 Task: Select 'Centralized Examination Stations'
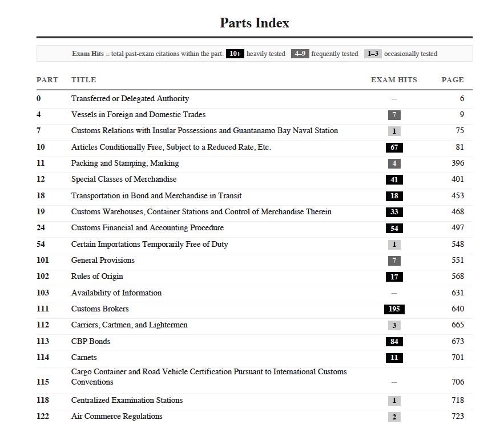(x=127, y=400)
